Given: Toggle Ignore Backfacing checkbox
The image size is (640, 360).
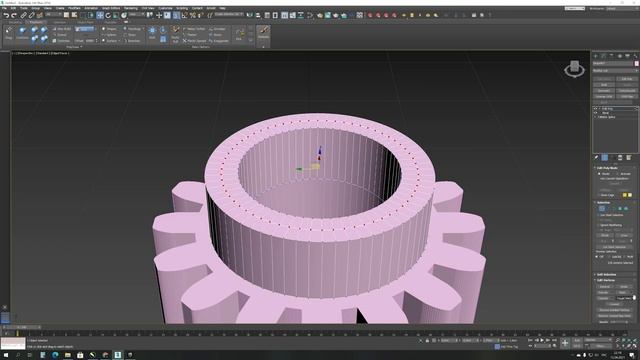Looking at the screenshot, I should pyautogui.click(x=598, y=225).
